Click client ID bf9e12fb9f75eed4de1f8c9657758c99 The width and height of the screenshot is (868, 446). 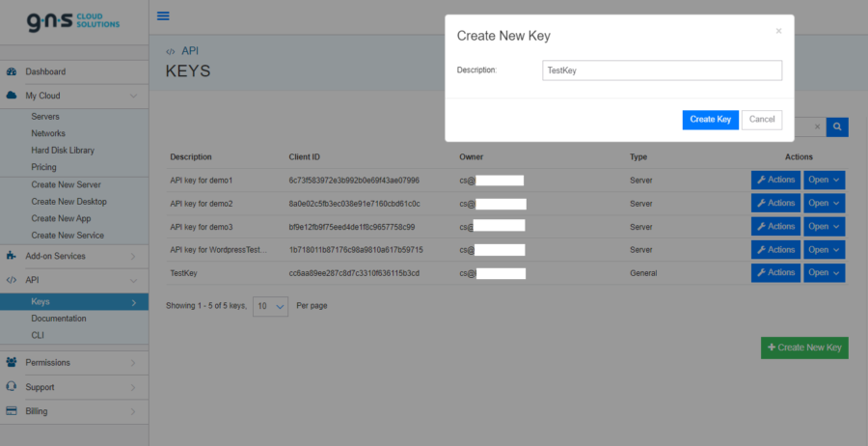[x=352, y=227]
